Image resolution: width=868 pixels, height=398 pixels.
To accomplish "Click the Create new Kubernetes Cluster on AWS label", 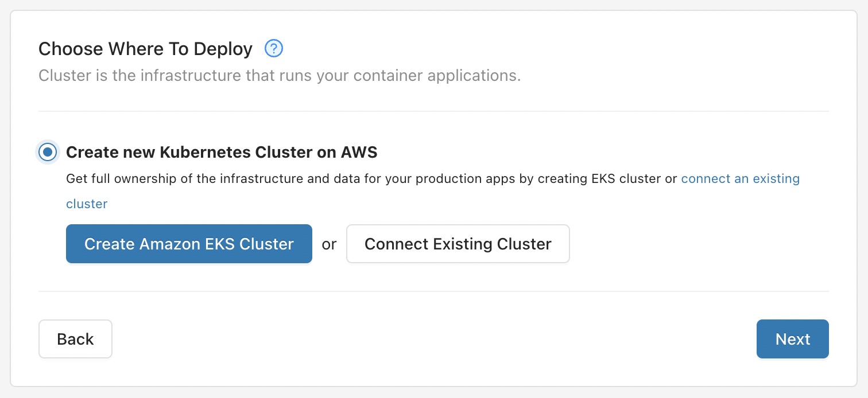I will 222,152.
